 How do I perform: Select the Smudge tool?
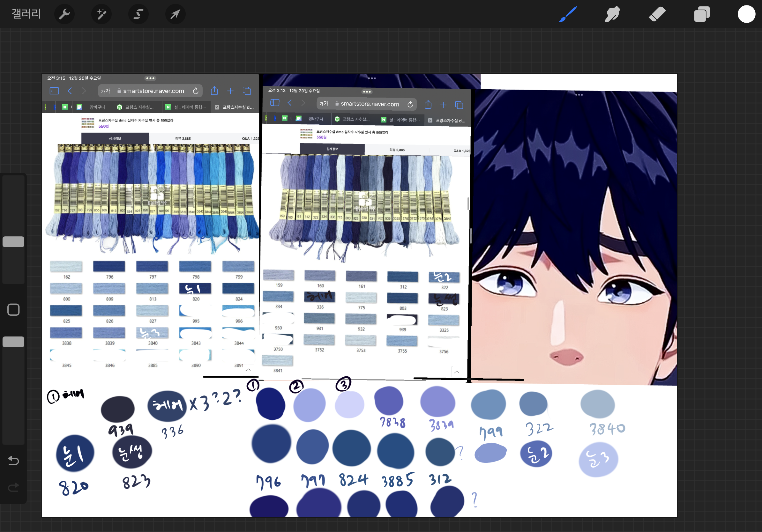tap(612, 14)
